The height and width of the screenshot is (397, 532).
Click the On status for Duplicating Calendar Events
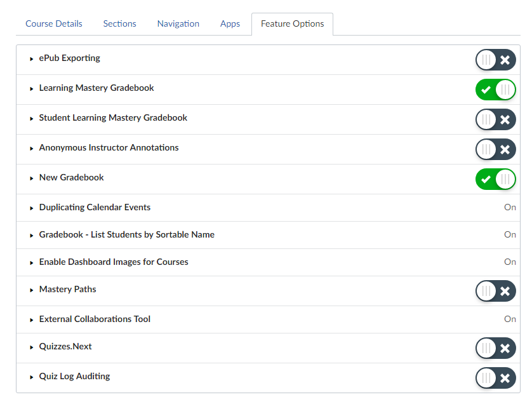510,208
